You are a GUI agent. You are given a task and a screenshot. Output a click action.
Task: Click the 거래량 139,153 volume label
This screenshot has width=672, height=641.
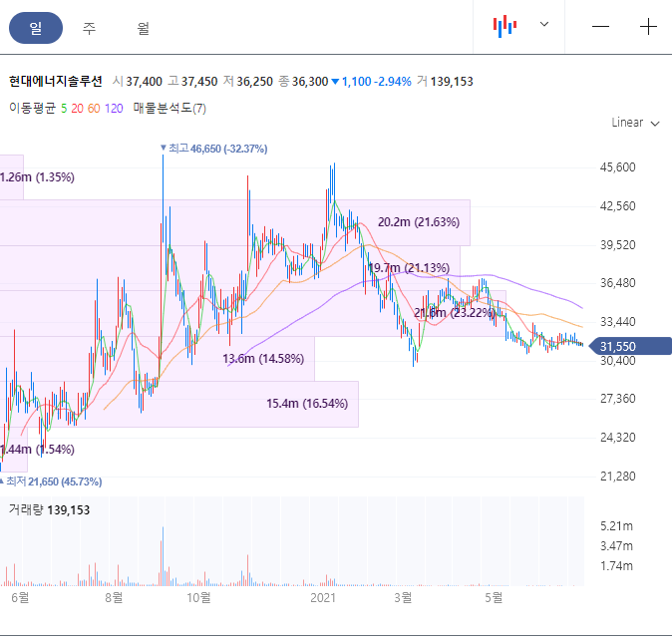49,509
